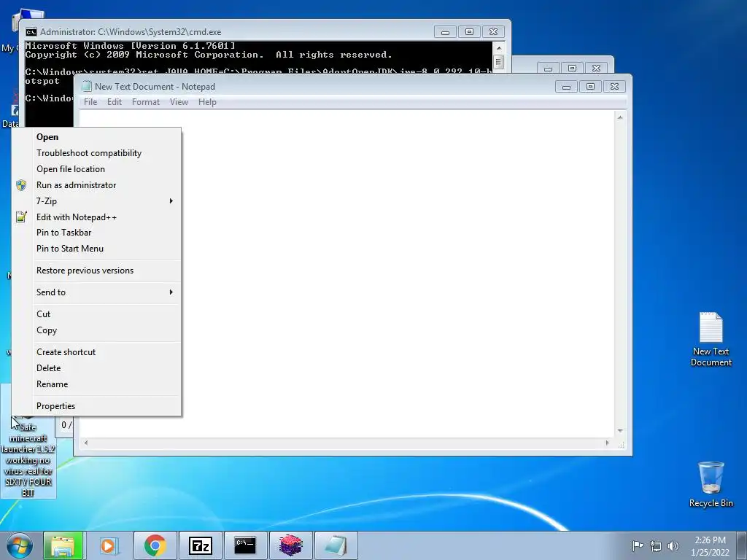Viewport: 747px width, 560px height.
Task: Open Google Chrome from the taskbar
Action: pos(155,545)
